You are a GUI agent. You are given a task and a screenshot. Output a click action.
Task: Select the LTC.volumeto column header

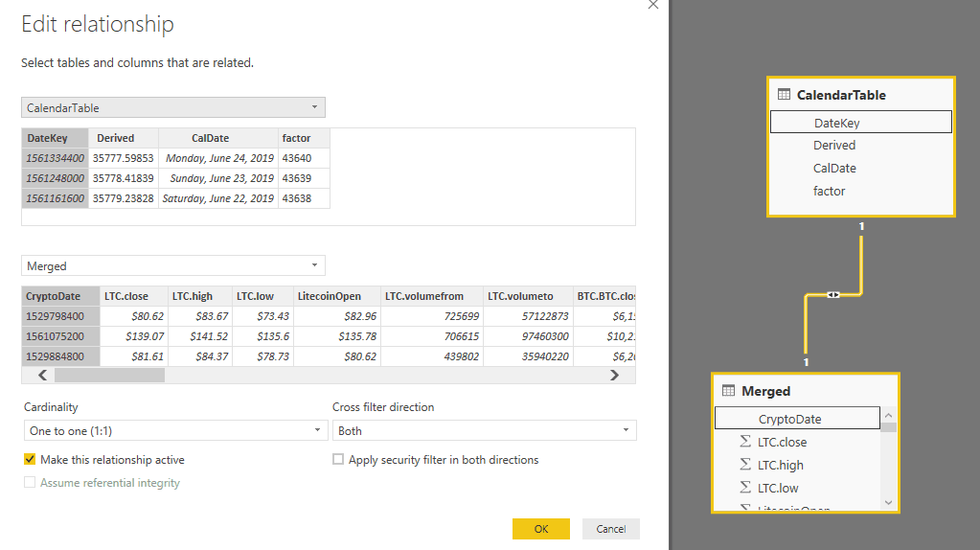click(x=528, y=296)
